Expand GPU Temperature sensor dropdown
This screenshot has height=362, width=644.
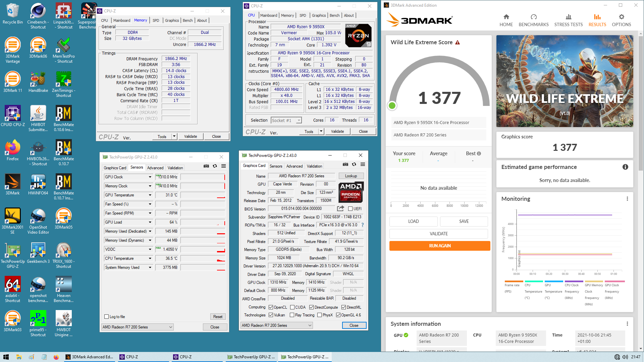click(x=150, y=195)
